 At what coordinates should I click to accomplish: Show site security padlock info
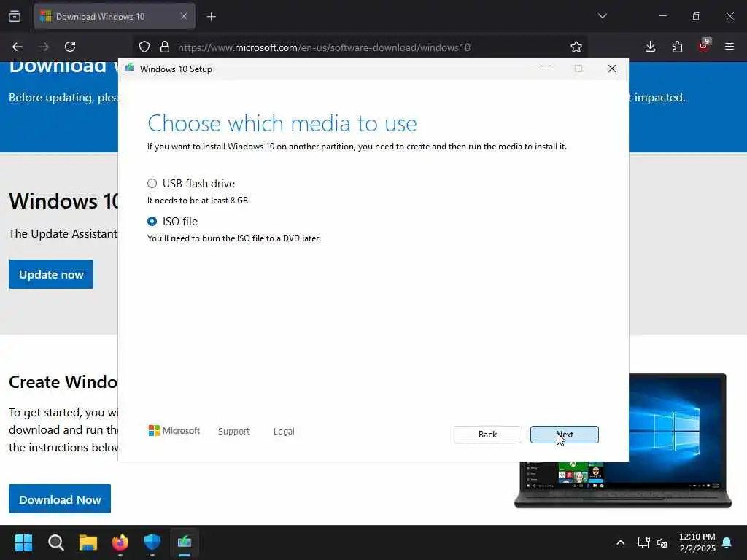click(x=165, y=47)
